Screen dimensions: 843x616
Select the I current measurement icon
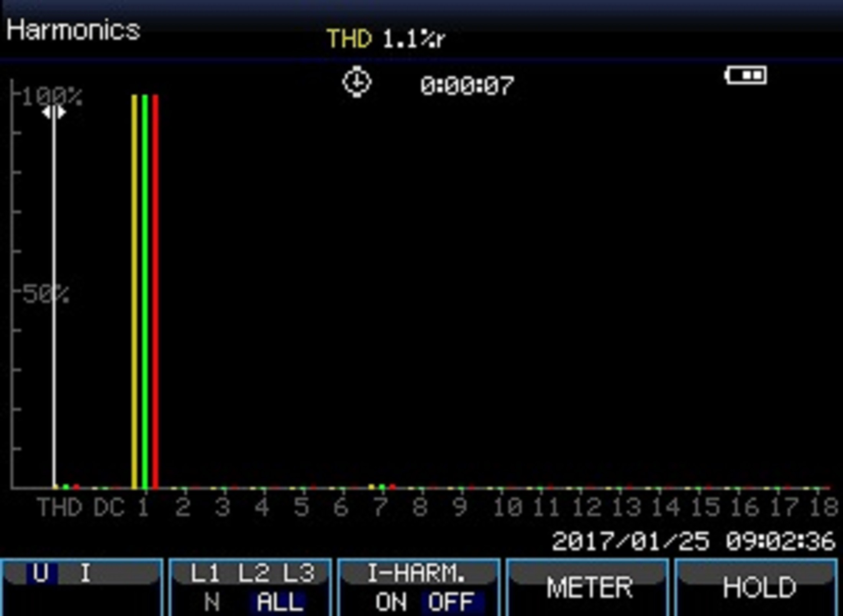tap(86, 572)
